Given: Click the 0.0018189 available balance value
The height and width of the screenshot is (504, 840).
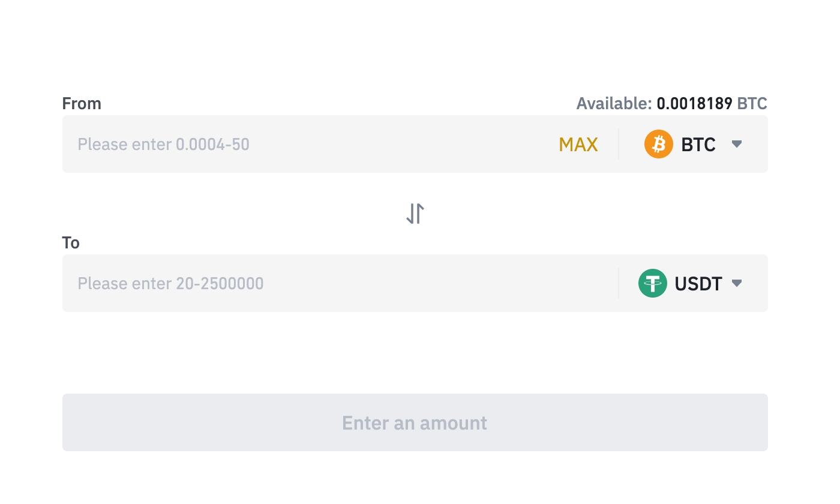Looking at the screenshot, I should [x=694, y=104].
